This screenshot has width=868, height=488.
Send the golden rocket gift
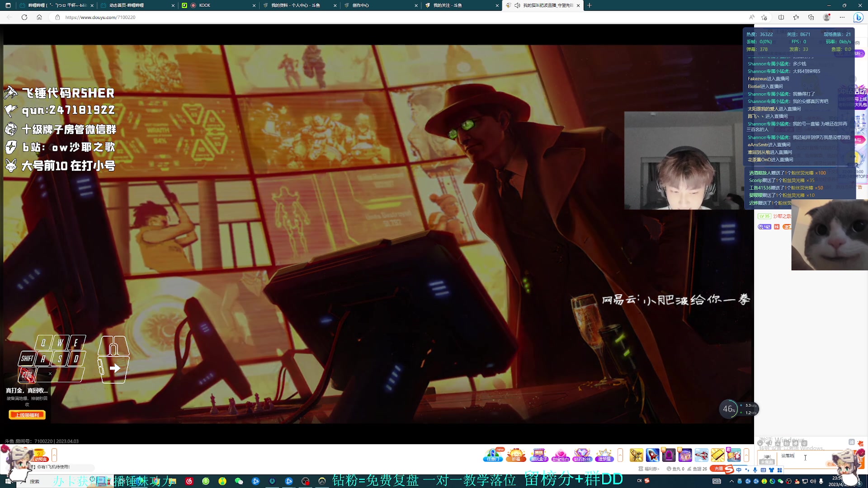636,455
